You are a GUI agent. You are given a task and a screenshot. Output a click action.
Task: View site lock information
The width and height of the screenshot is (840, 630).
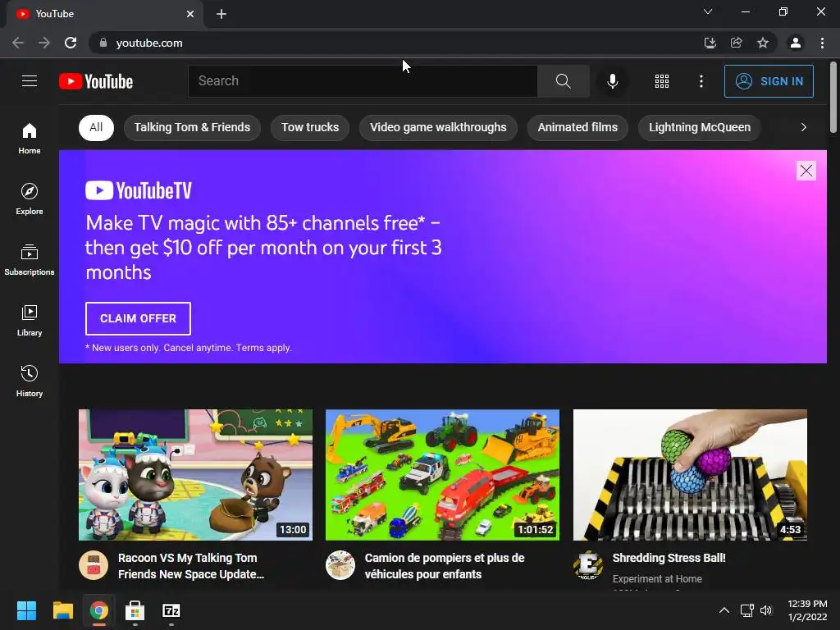(x=103, y=43)
